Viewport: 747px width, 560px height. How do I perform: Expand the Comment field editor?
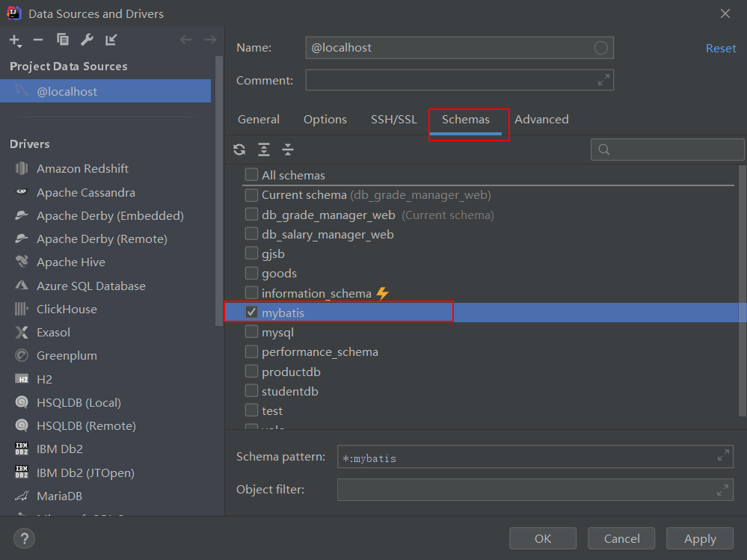point(603,80)
